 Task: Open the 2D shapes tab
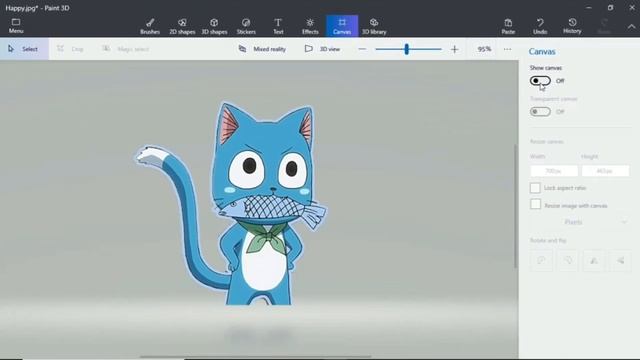click(182, 26)
